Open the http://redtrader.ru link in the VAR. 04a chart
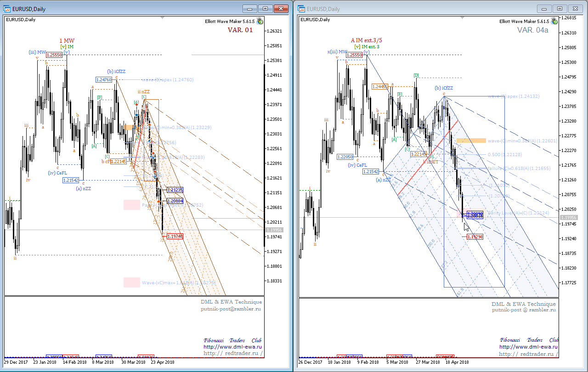588x372 pixels. tap(529, 354)
